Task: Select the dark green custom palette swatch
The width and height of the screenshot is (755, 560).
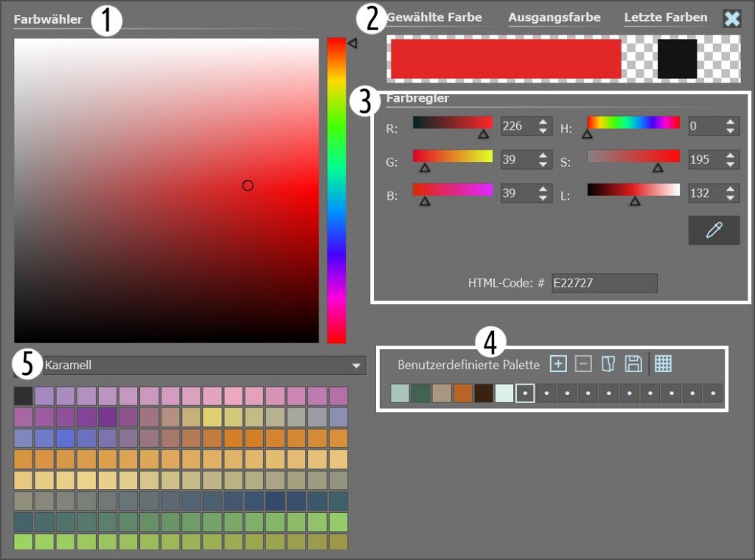Action: pyautogui.click(x=420, y=393)
